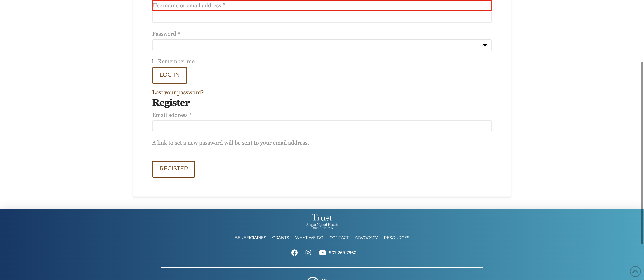Click the scroll-to-top arrow icon
Image resolution: width=644 pixels, height=280 pixels.
click(x=635, y=271)
